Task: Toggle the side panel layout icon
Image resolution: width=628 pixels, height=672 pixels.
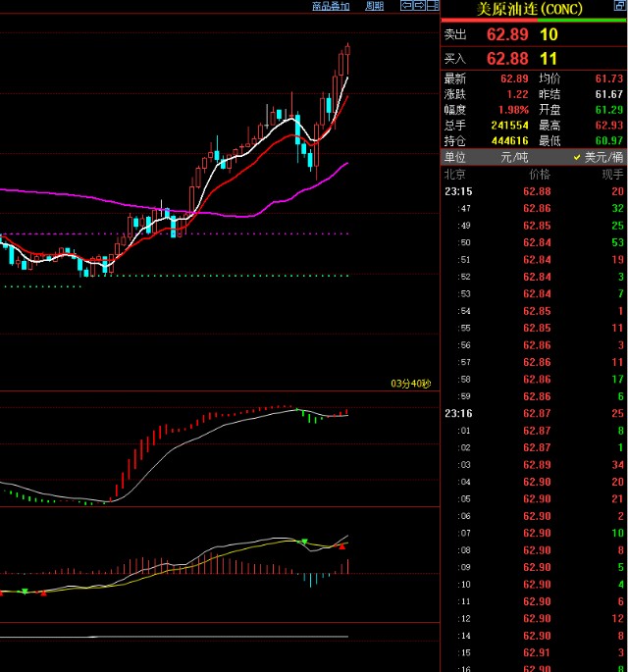Action: pyautogui.click(x=433, y=6)
